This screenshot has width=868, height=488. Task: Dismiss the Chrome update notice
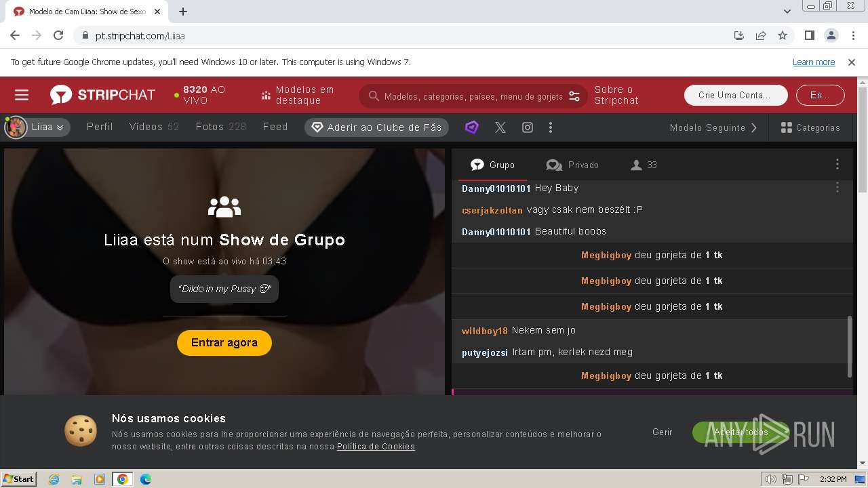coord(852,62)
